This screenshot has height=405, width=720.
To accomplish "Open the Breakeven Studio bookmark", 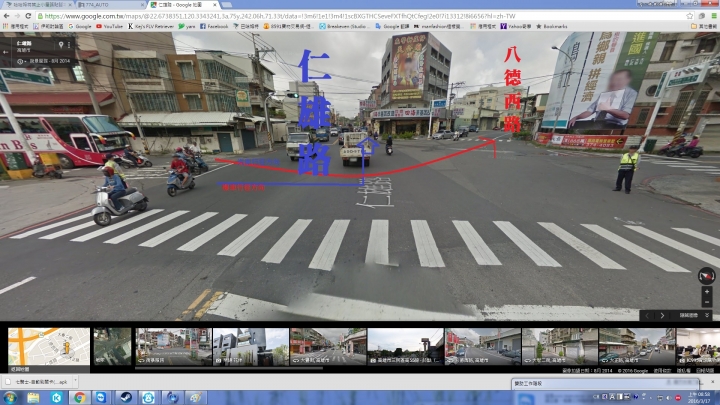I will pos(345,26).
